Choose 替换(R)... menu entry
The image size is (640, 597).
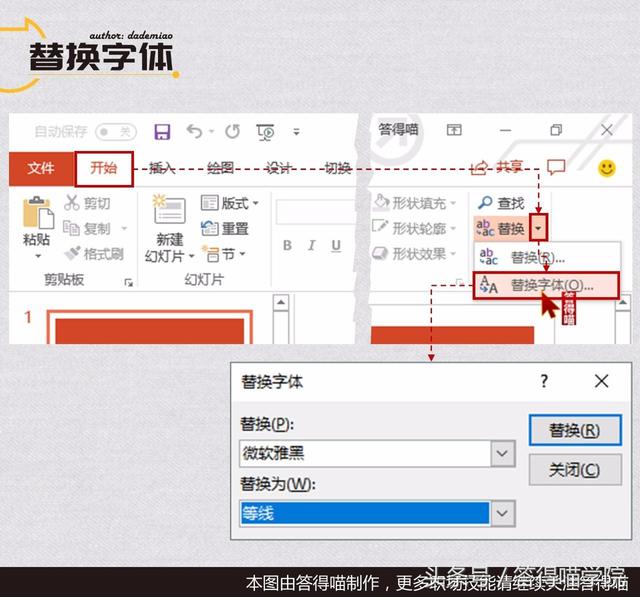(x=547, y=257)
